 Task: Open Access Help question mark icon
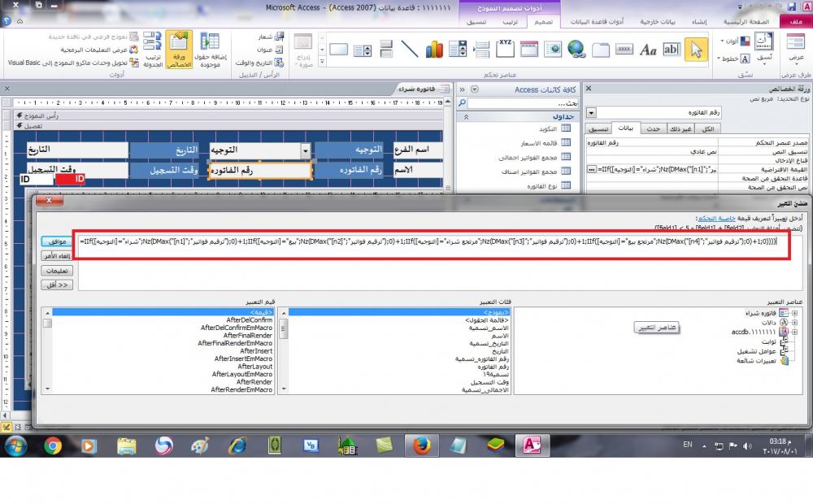click(x=7, y=21)
